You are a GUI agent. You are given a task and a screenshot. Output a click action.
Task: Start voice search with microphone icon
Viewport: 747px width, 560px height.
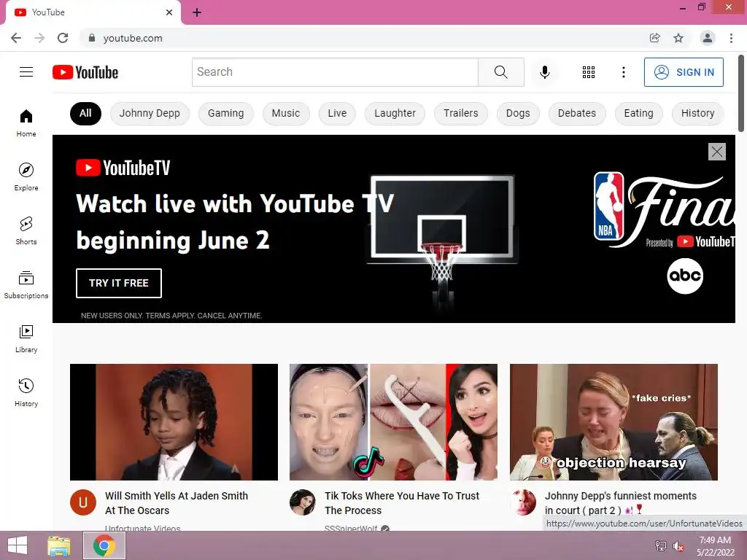click(544, 72)
